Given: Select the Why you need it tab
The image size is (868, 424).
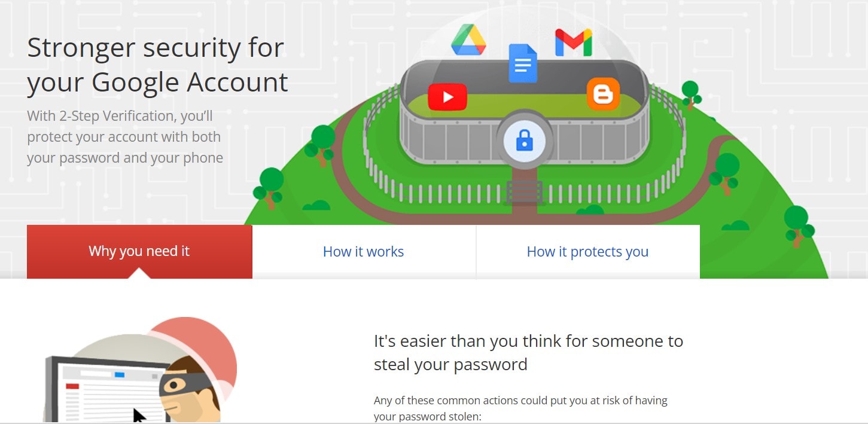Looking at the screenshot, I should coord(139,252).
